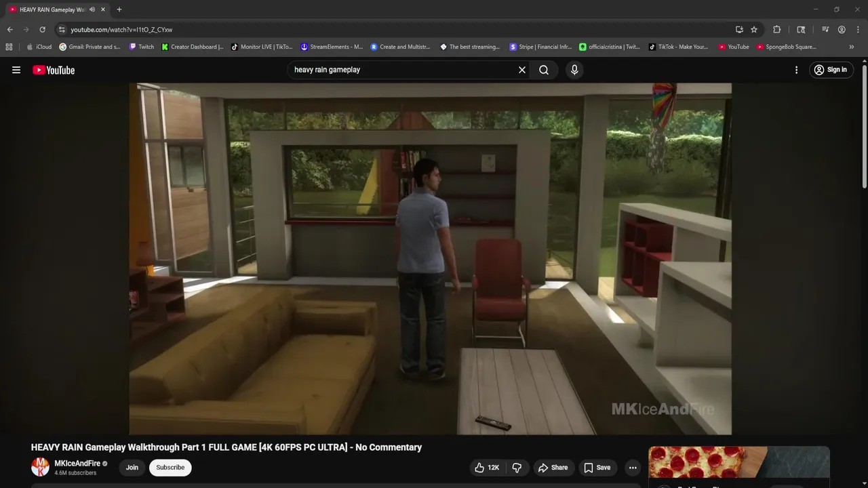The image size is (868, 488).
Task: Install app icon in address bar
Action: tap(739, 30)
